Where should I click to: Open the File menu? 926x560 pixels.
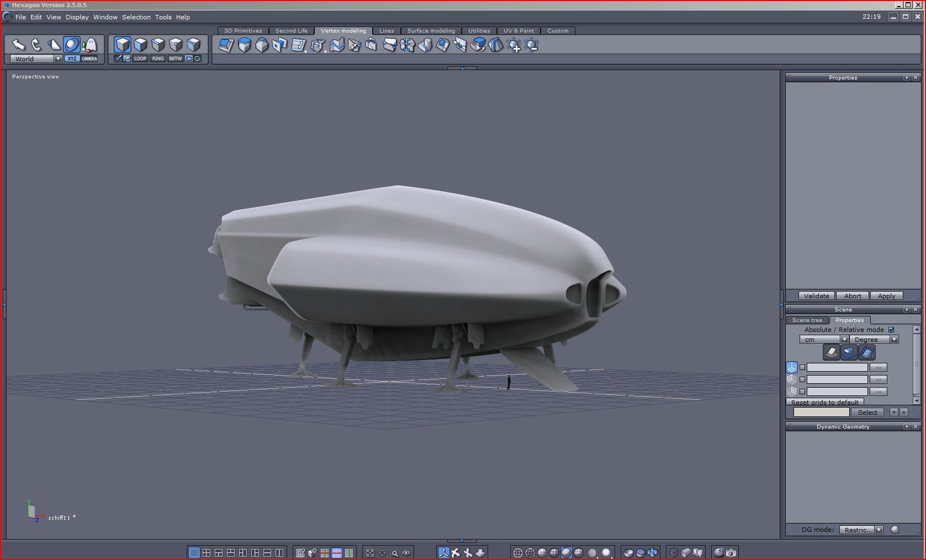20,17
